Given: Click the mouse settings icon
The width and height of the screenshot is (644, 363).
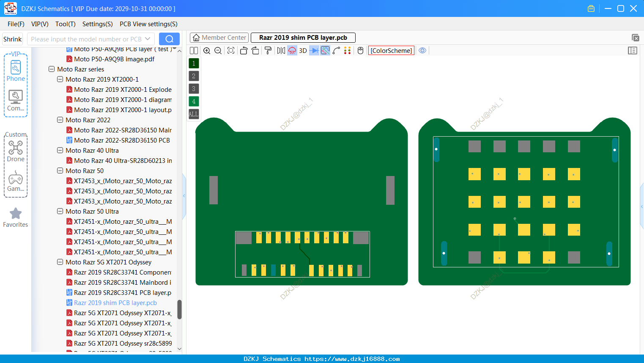Looking at the screenshot, I should pyautogui.click(x=360, y=51).
